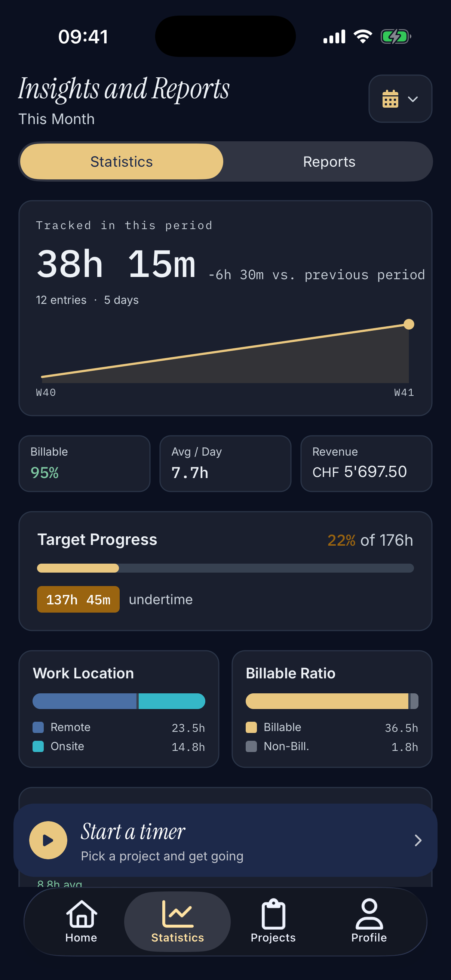
Task: Tap the W41 data point on chart
Action: click(409, 324)
